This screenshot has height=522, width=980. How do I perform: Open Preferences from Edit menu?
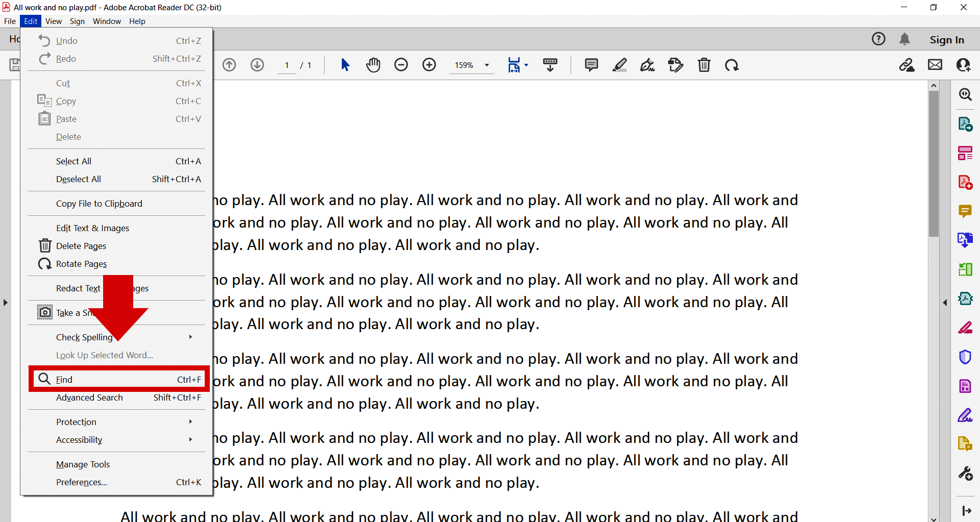point(82,482)
